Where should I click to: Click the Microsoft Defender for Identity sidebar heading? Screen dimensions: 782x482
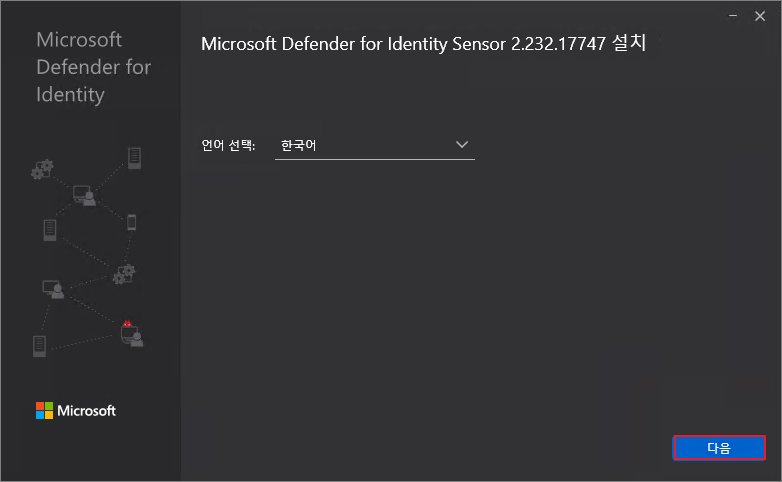pyautogui.click(x=93, y=67)
